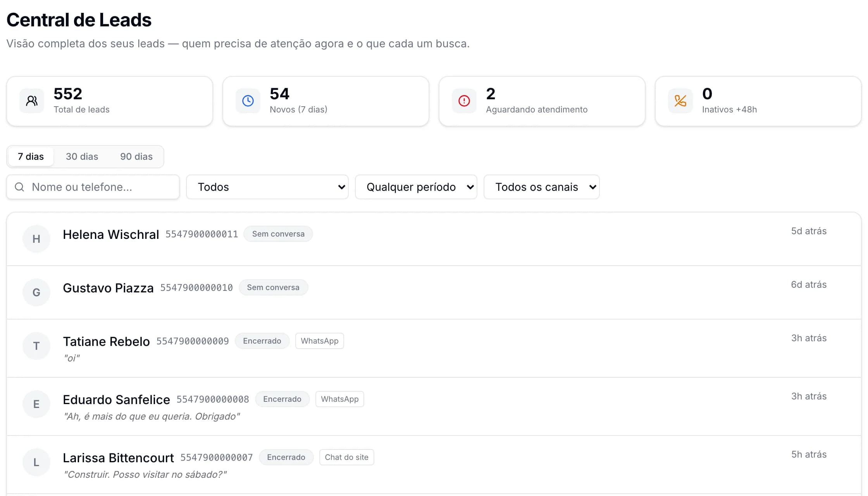Image resolution: width=868 pixels, height=496 pixels.
Task: Click the magnifier icon in the search field
Action: [x=19, y=187]
